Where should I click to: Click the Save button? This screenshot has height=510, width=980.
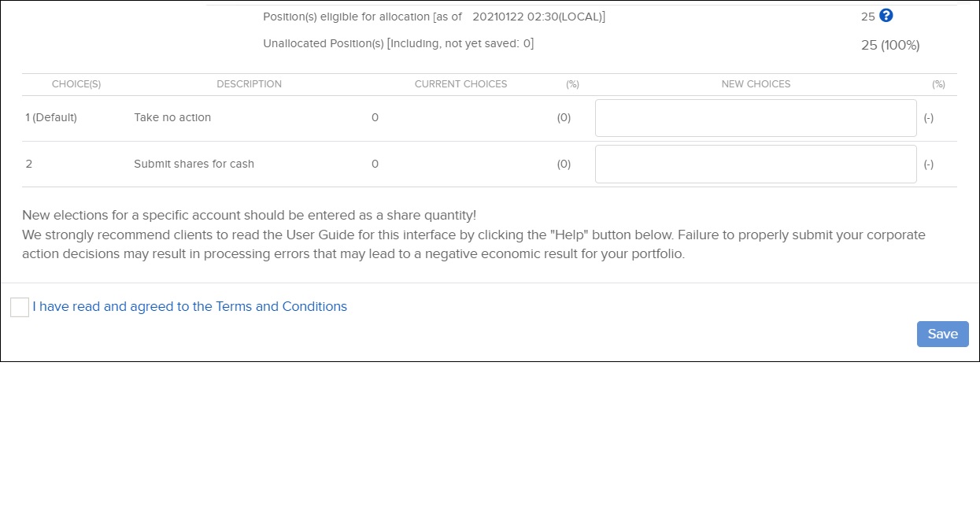pyautogui.click(x=942, y=334)
